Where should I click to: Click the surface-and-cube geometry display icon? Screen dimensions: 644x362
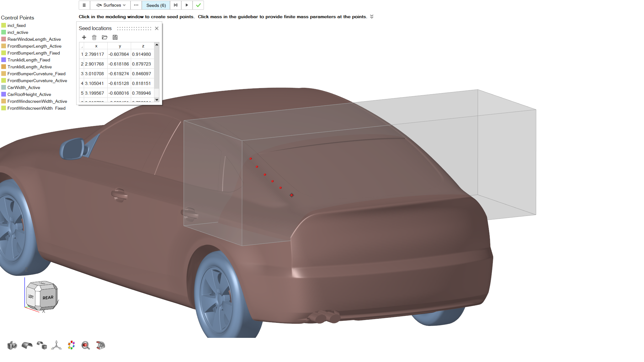(42, 345)
